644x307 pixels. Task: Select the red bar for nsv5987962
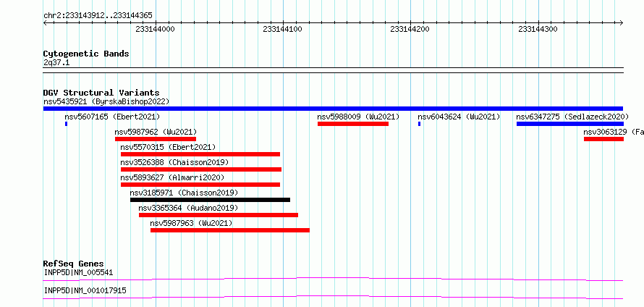pyautogui.click(x=156, y=139)
